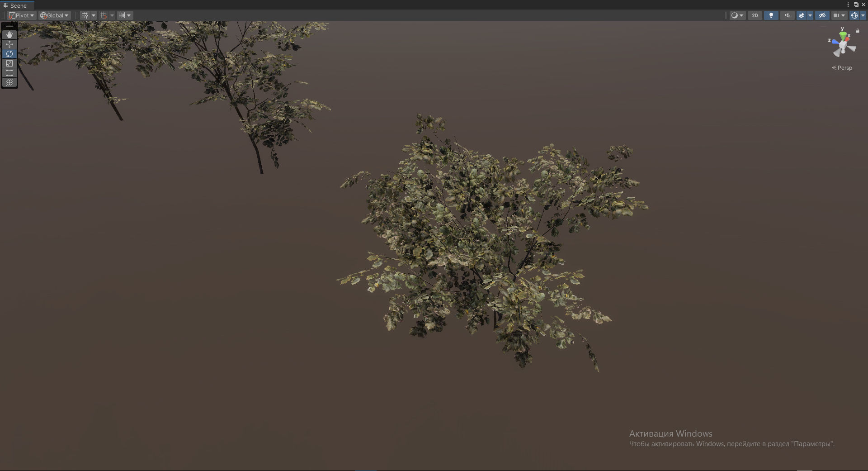
Task: Open grid snapping options dropdown arrow
Action: [112, 15]
